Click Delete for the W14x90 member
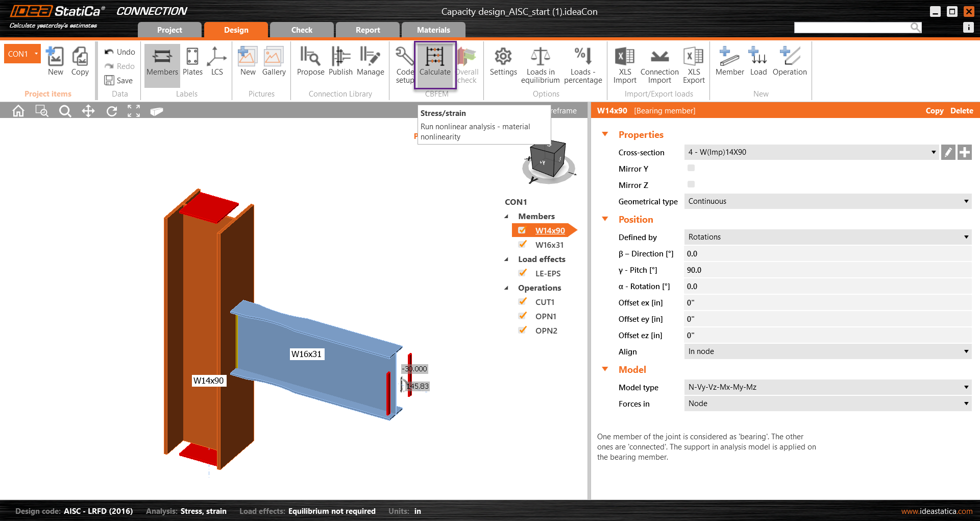The height and width of the screenshot is (521, 980). [x=961, y=110]
